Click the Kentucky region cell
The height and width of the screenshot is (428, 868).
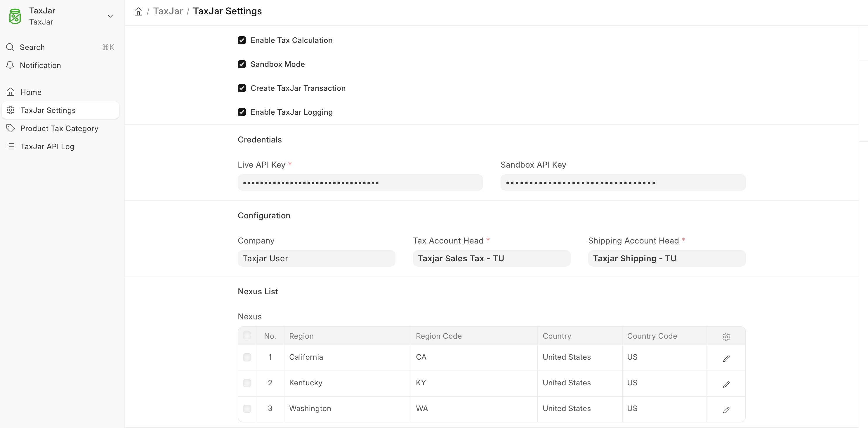point(347,383)
